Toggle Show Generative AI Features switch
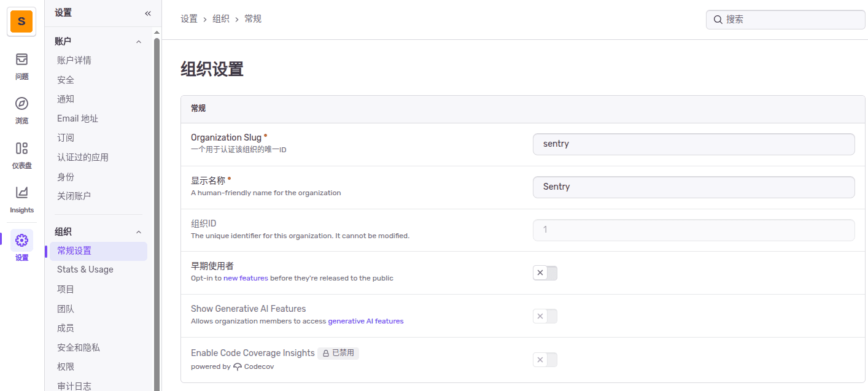 coord(544,316)
